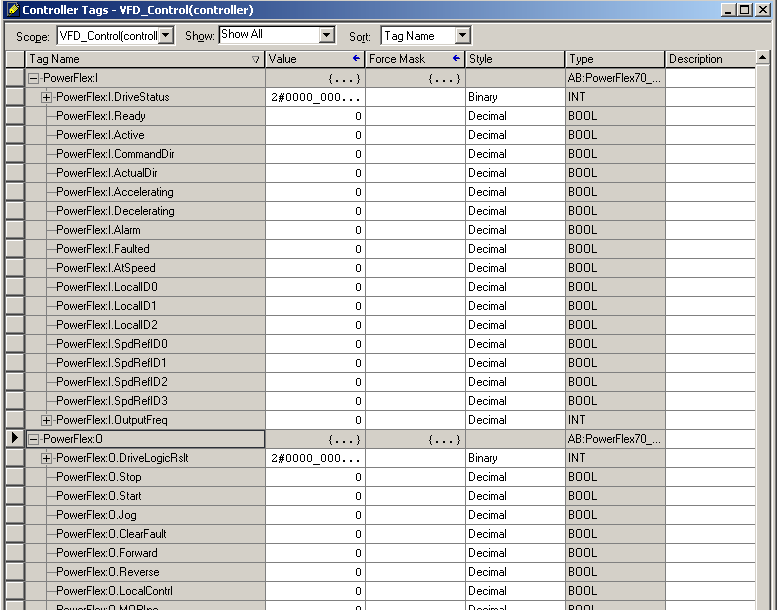777x610 pixels.
Task: Expand PowerFlex:O.DriveLogicRslt tag
Action: 46,458
